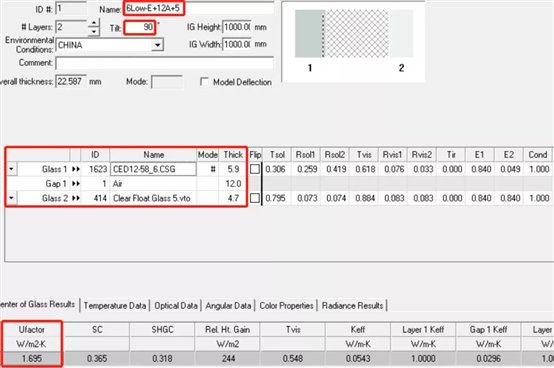This screenshot has width=554, height=368.
Task: Click the Tsol column header
Action: (x=277, y=155)
